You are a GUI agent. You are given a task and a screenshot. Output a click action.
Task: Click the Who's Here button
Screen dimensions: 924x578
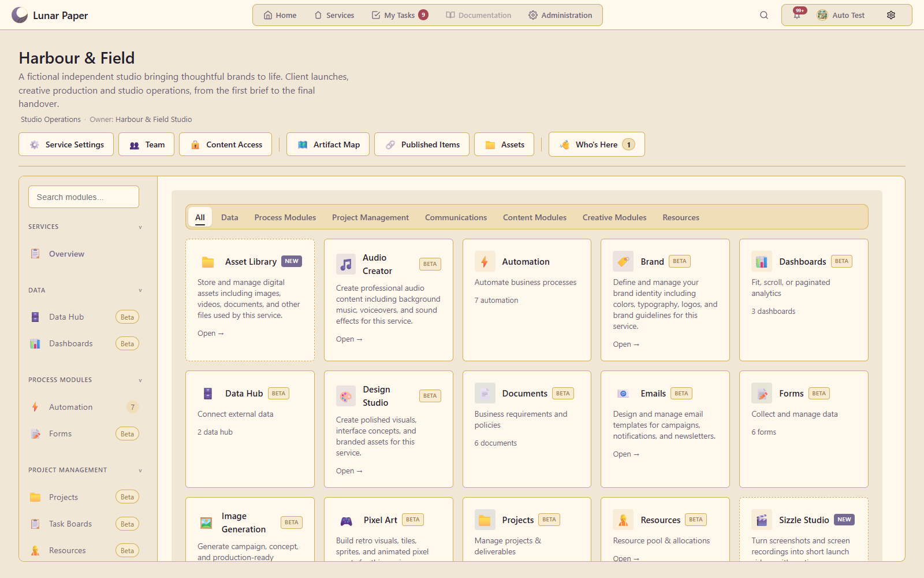coord(597,144)
